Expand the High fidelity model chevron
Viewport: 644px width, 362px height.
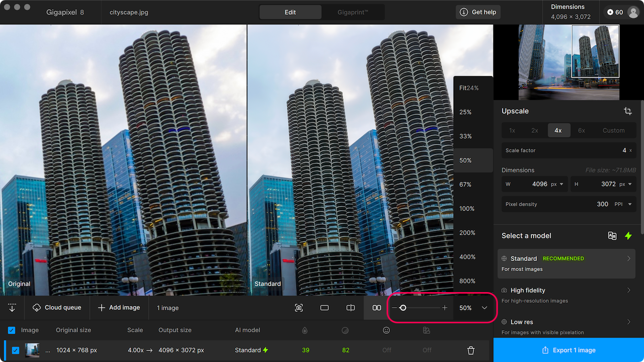click(629, 290)
